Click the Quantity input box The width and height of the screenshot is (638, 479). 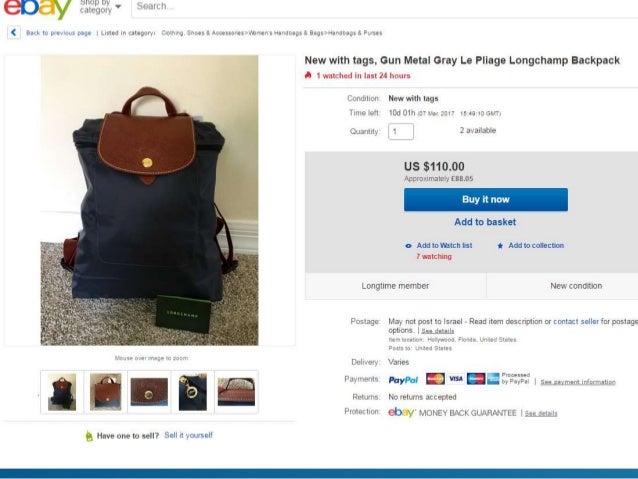pos(401,131)
